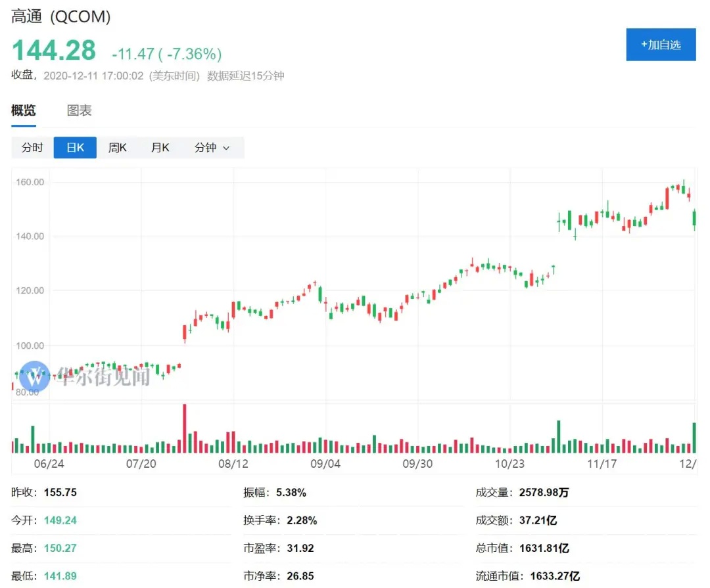Click the 06/24 date axis label
The image size is (710, 588).
[49, 464]
